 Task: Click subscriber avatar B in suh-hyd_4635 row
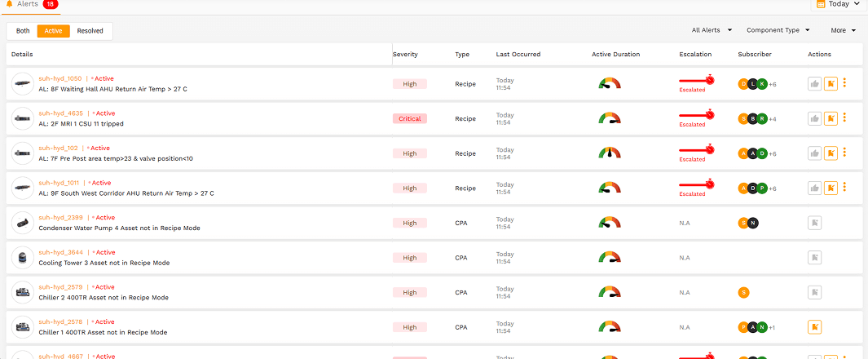coord(752,118)
